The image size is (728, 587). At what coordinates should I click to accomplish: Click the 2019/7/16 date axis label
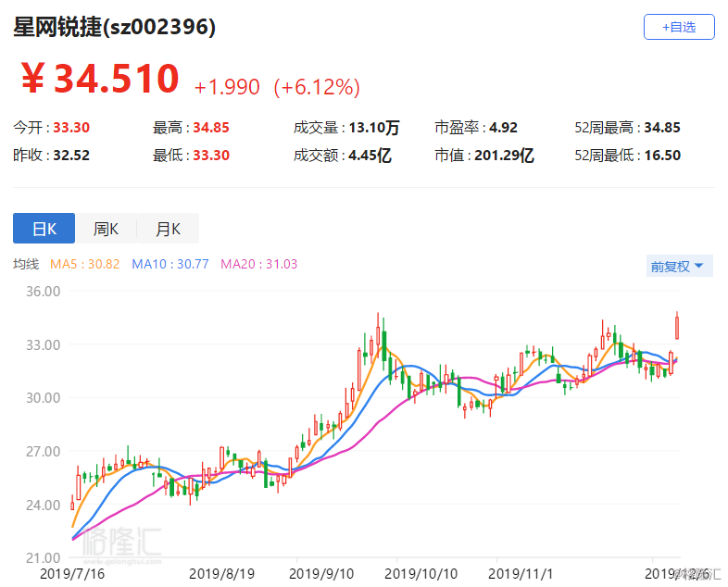coord(72,574)
